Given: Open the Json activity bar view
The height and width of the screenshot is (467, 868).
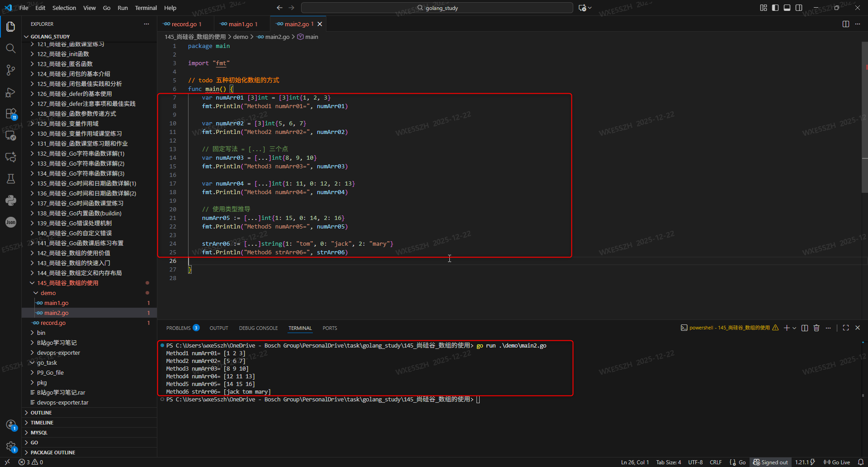Looking at the screenshot, I should point(11,222).
